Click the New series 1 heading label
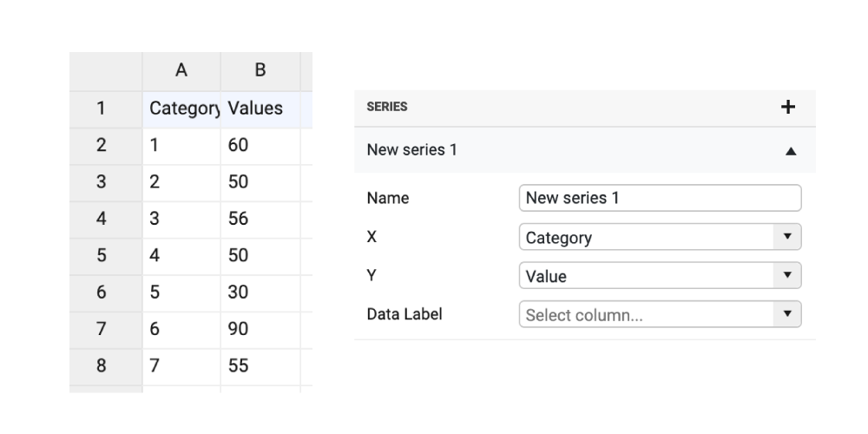 click(412, 150)
